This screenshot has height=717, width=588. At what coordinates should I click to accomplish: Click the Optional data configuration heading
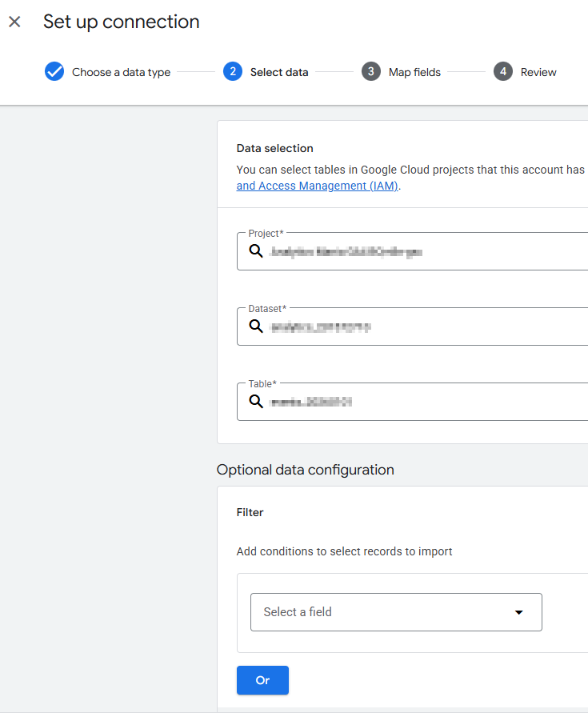click(305, 470)
